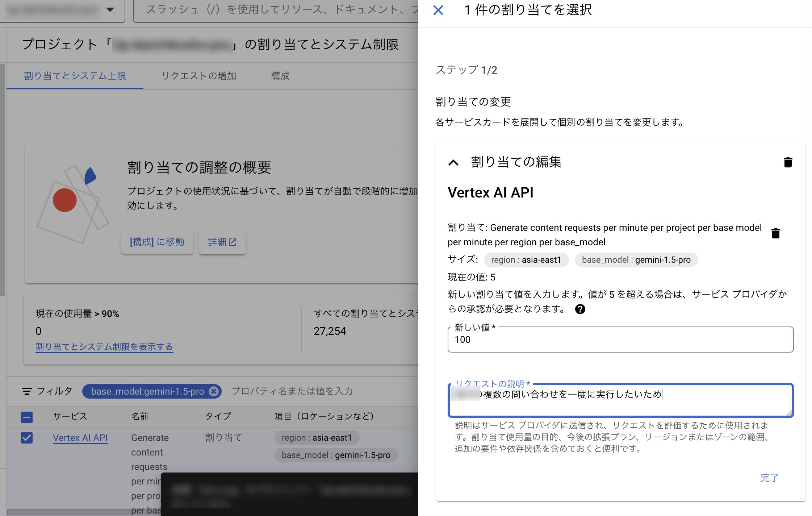Open the project selector dropdown
This screenshot has height=516, width=812.
coord(110,10)
